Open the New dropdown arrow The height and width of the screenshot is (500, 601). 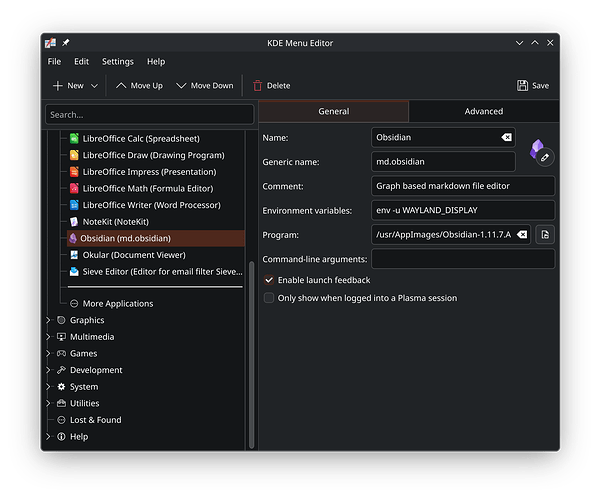(x=94, y=86)
